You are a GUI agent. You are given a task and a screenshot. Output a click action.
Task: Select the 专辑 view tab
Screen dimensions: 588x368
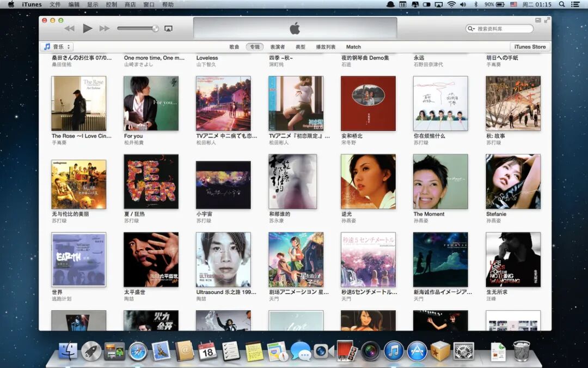(255, 47)
